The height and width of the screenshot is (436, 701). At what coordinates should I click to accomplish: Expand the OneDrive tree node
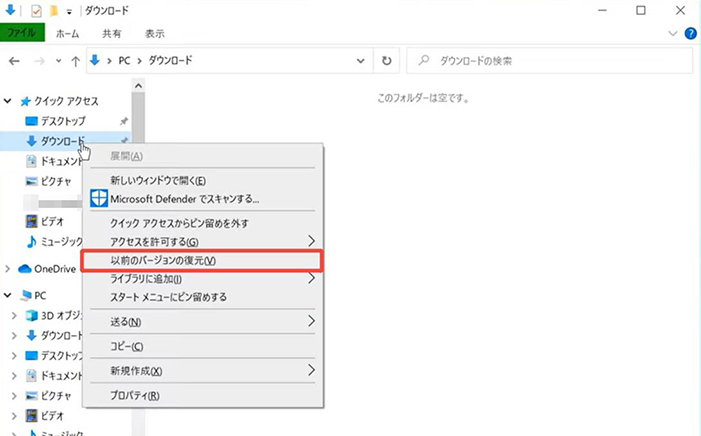pyautogui.click(x=8, y=269)
